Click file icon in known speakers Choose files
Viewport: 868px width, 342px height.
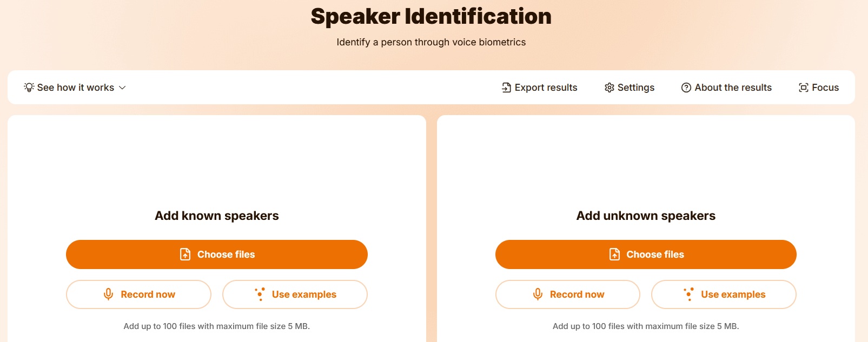185,254
